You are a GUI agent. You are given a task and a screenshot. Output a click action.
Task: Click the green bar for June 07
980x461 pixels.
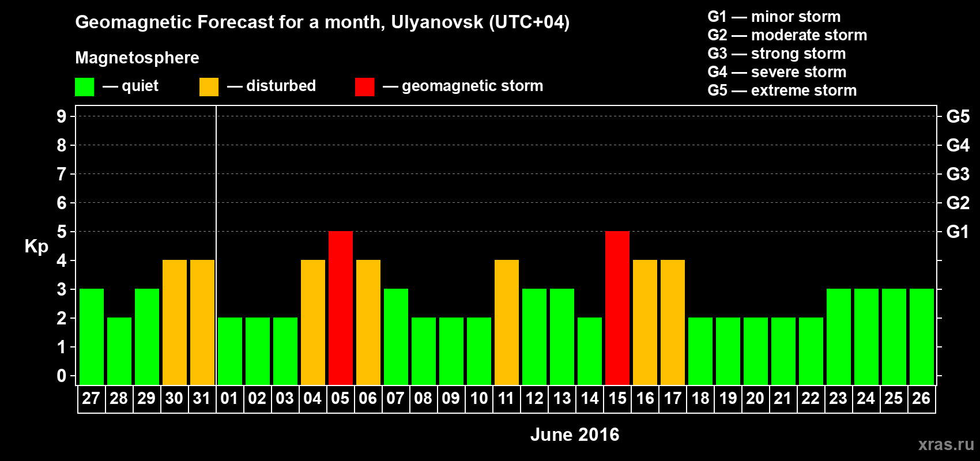[396, 337]
